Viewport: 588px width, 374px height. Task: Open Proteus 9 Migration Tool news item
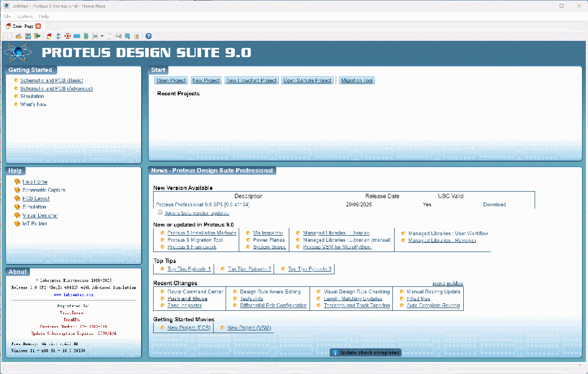[195, 240]
